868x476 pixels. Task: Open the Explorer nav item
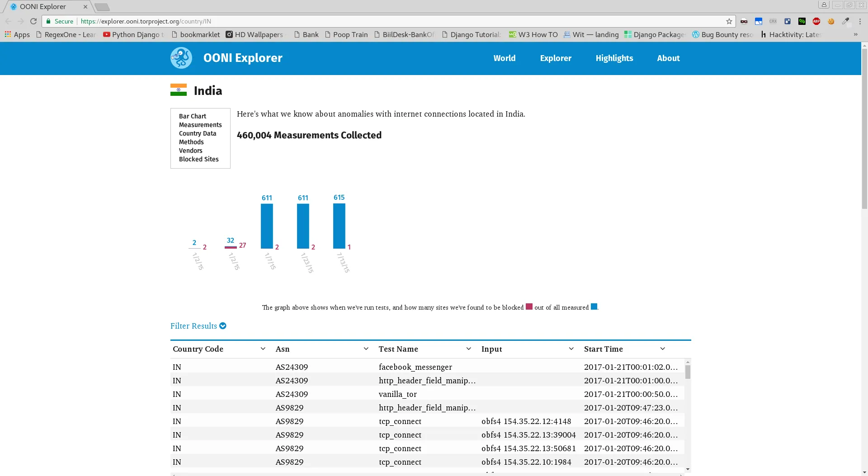(556, 58)
